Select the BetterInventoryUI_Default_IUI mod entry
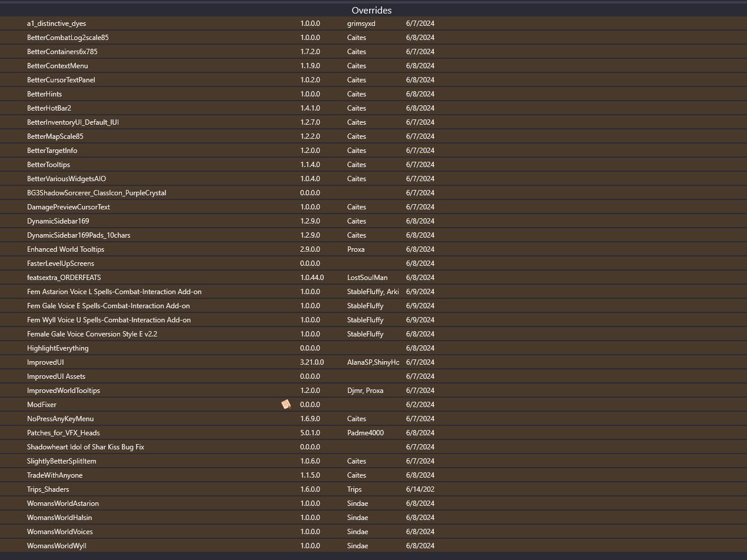Viewport: 747px width, 560px height. (72, 122)
